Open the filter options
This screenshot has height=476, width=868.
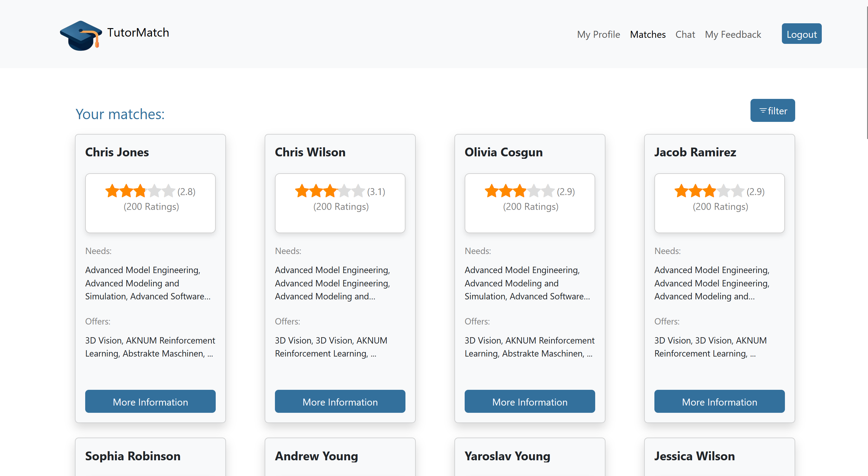773,110
